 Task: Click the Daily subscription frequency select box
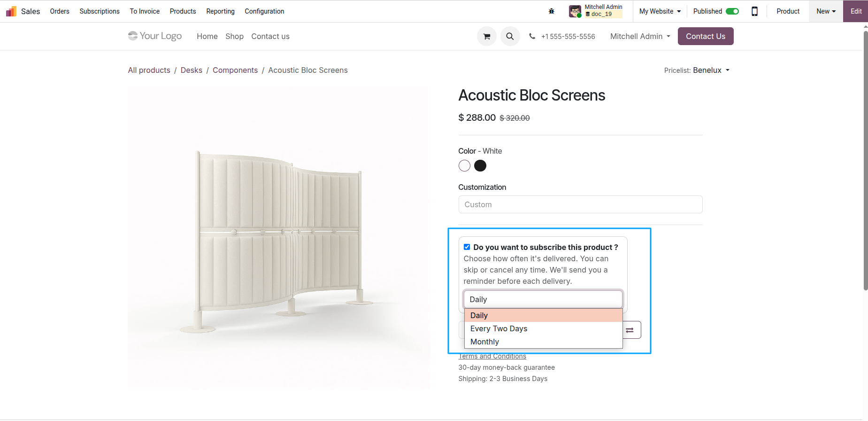[543, 299]
